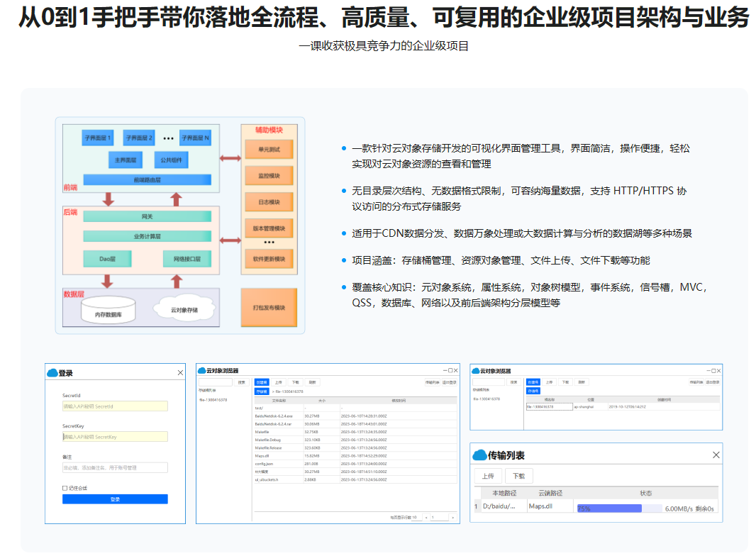Click the cloud icon in the 登录 window
Viewport: 756px width, 556px height.
pos(52,373)
